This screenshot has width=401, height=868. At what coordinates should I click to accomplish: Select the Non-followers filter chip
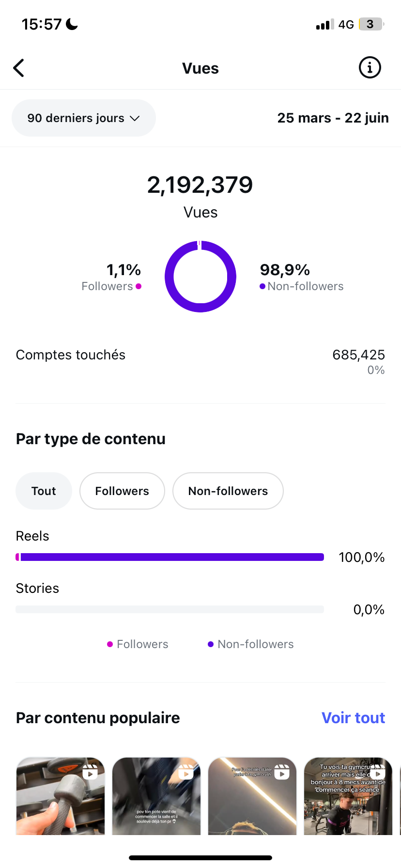[x=228, y=491]
